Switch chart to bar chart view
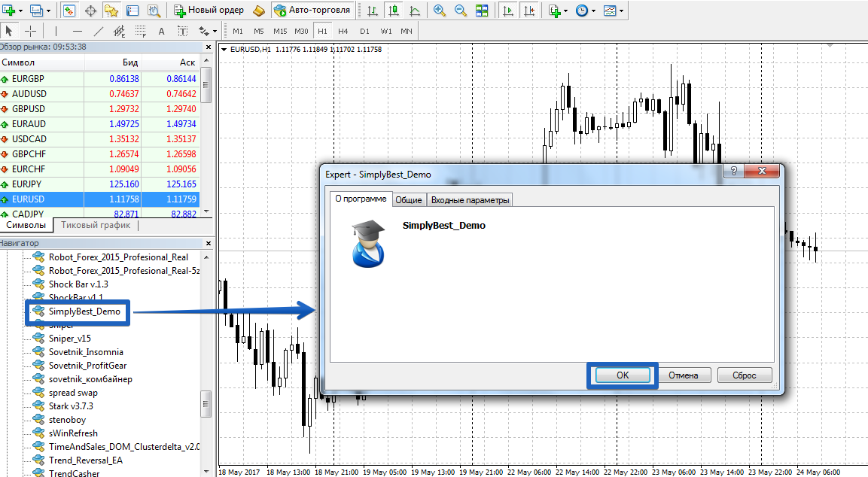The image size is (868, 477). (x=372, y=11)
